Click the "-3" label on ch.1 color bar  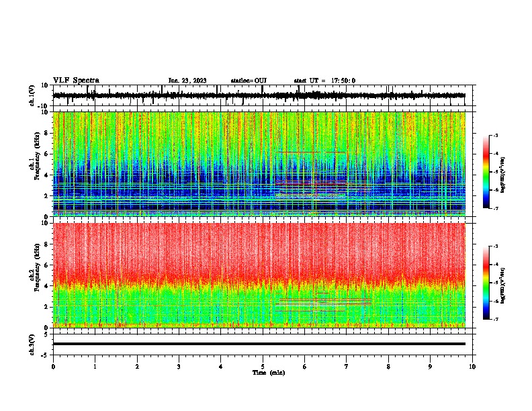[496, 136]
